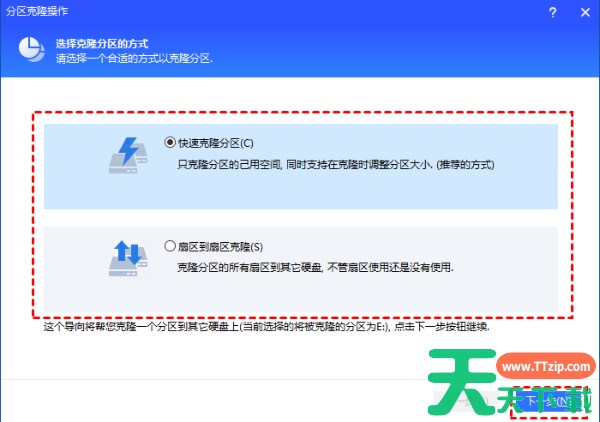Close the partition clone dialog
The width and height of the screenshot is (600, 422).
pos(585,12)
